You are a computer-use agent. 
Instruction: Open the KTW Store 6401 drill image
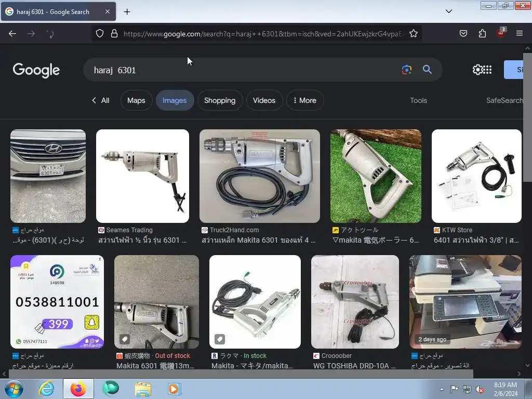click(x=476, y=176)
